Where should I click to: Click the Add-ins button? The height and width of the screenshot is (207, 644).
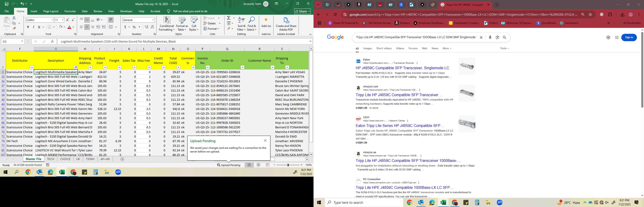click(266, 22)
